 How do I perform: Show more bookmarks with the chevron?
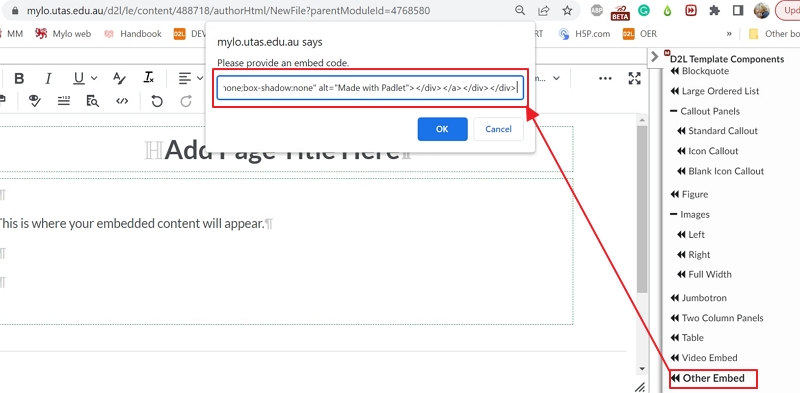click(729, 34)
